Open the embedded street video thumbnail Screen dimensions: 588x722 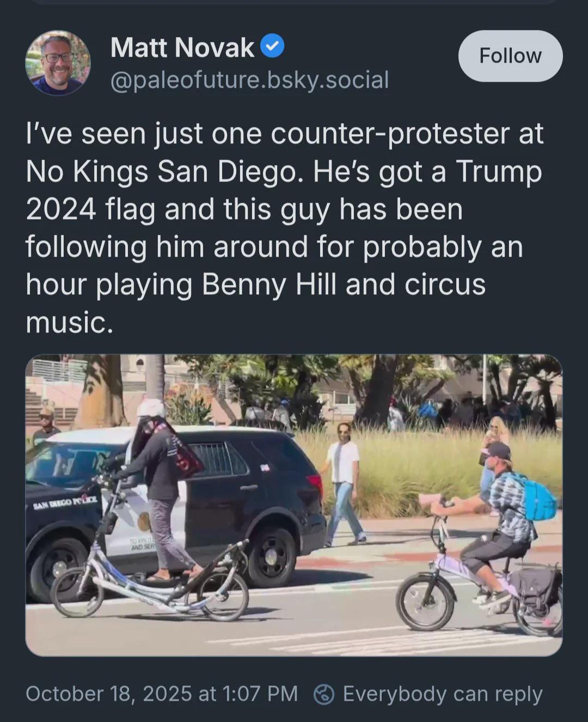point(294,505)
